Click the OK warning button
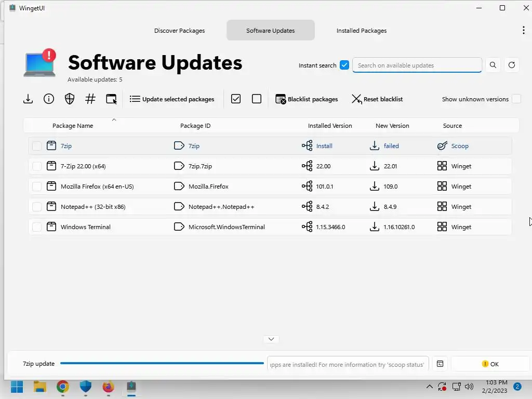The width and height of the screenshot is (532, 399). (x=490, y=364)
